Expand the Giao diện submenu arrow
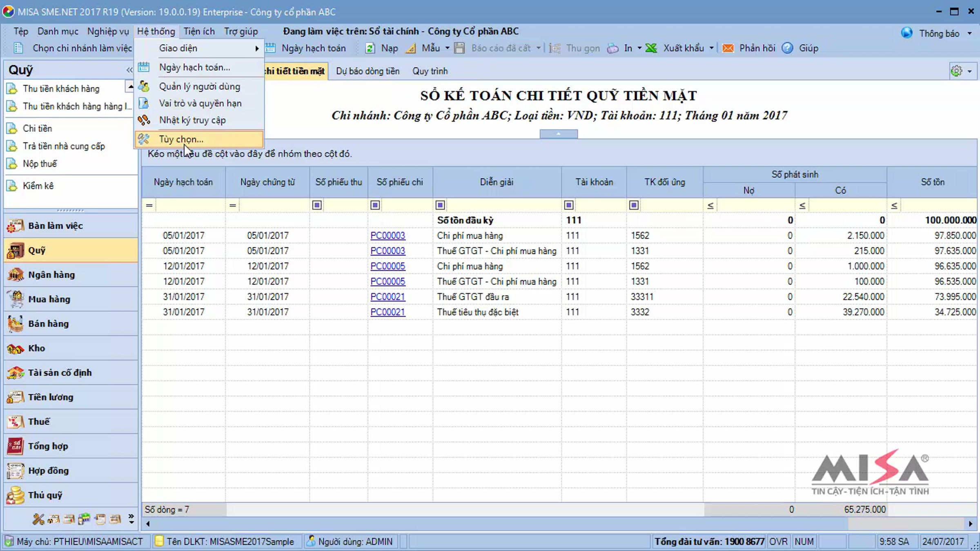The image size is (980, 551). [x=257, y=48]
